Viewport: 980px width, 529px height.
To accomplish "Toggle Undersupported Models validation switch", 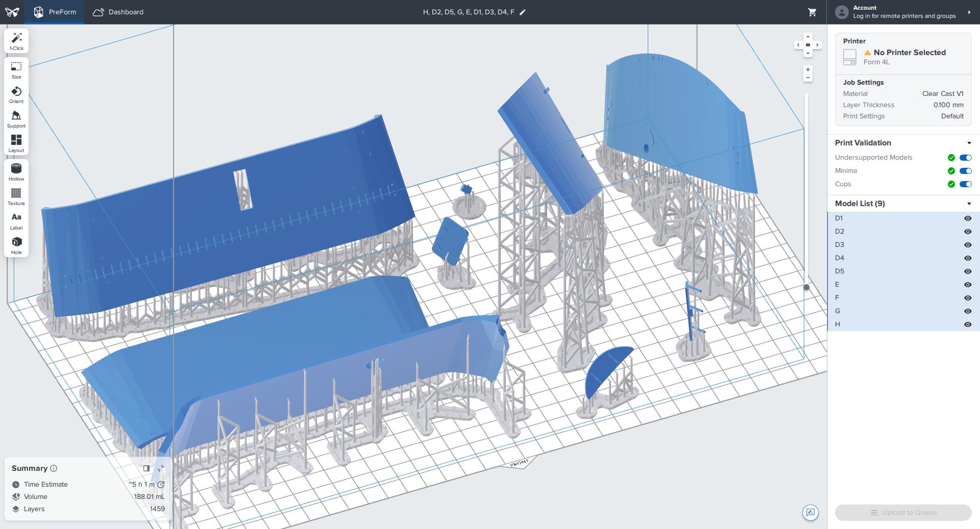I will 965,158.
